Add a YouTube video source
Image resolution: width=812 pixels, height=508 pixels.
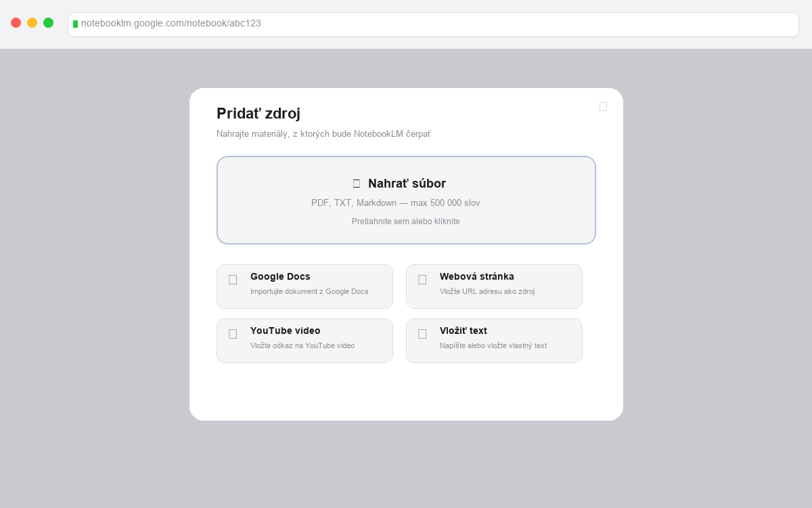coord(304,340)
